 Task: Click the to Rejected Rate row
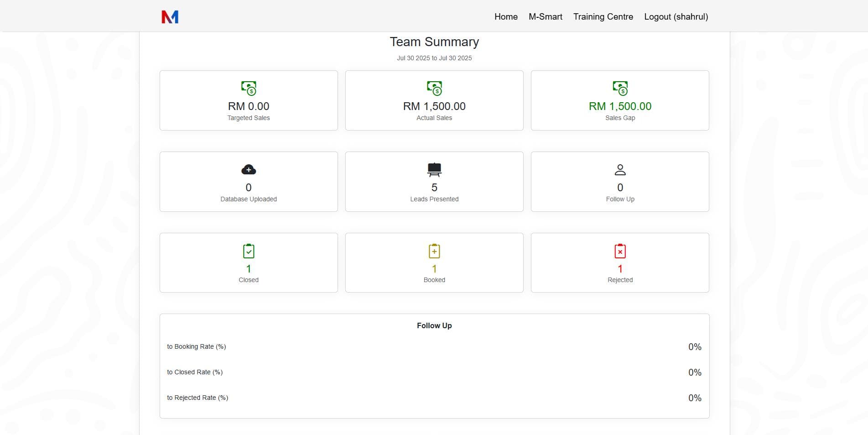click(x=198, y=398)
